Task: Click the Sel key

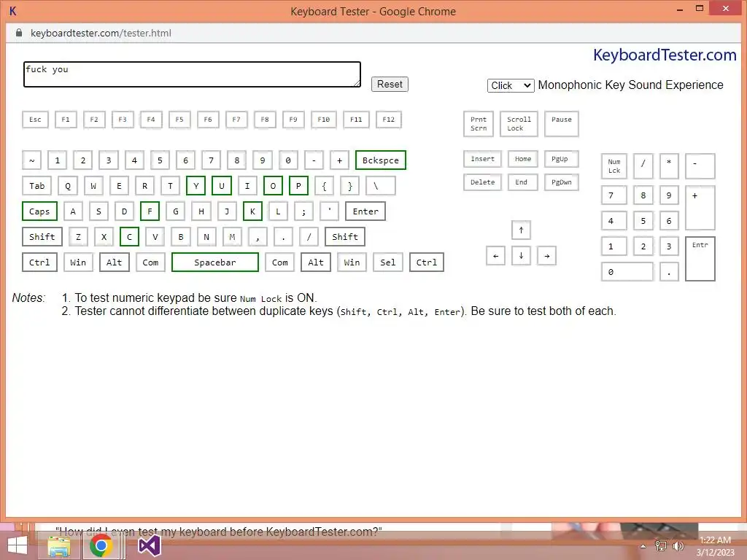Action: point(388,262)
